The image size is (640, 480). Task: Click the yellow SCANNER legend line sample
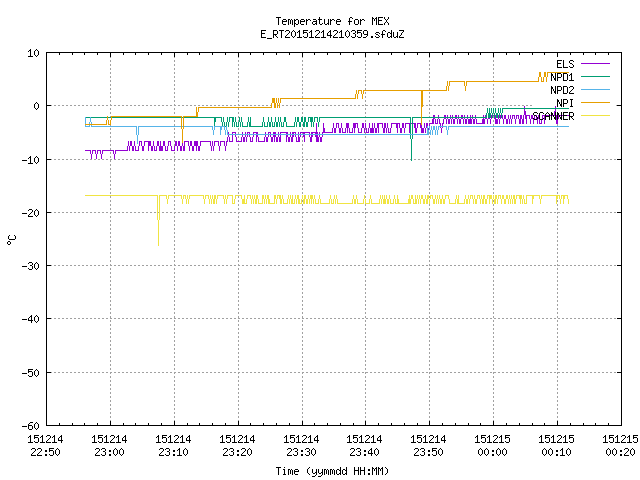coord(595,116)
